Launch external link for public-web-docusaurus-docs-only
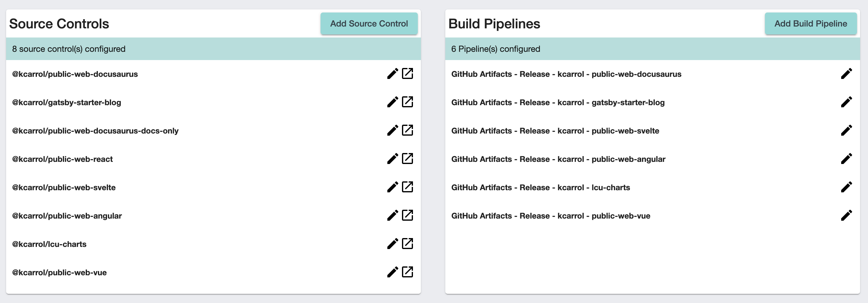Image resolution: width=868 pixels, height=303 pixels. pos(407,130)
